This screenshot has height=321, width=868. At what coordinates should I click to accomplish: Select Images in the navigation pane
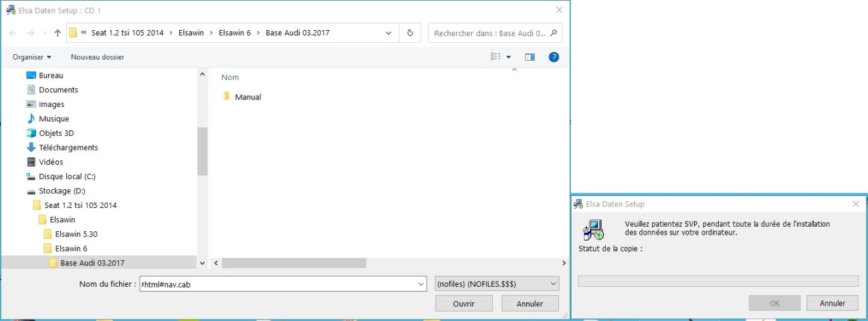51,104
